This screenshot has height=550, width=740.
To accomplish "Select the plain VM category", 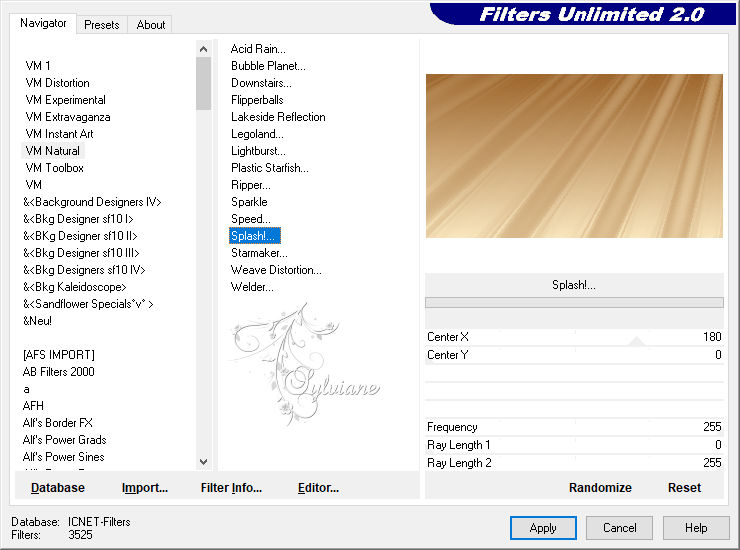I will (x=34, y=185).
